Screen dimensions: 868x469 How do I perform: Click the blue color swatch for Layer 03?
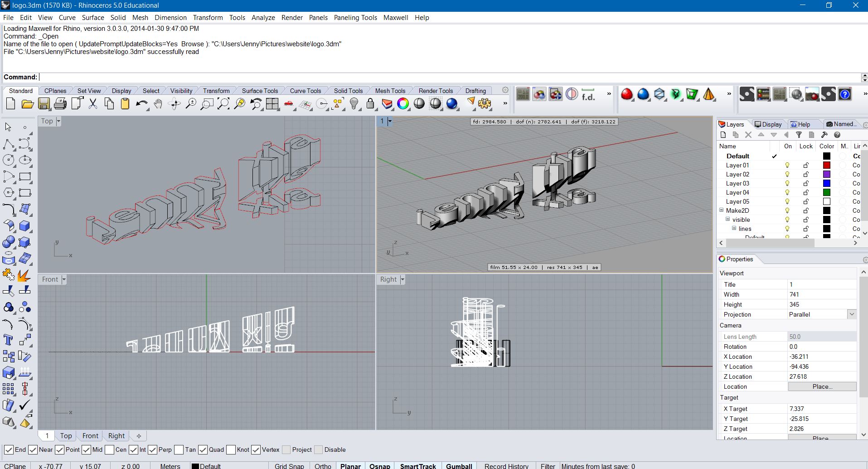(827, 183)
